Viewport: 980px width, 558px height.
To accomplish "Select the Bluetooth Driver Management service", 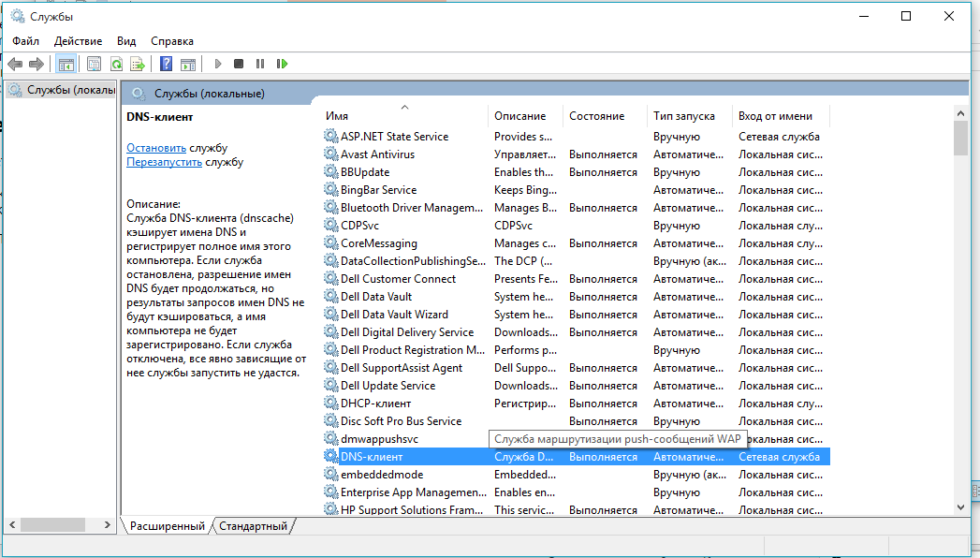I will point(412,208).
